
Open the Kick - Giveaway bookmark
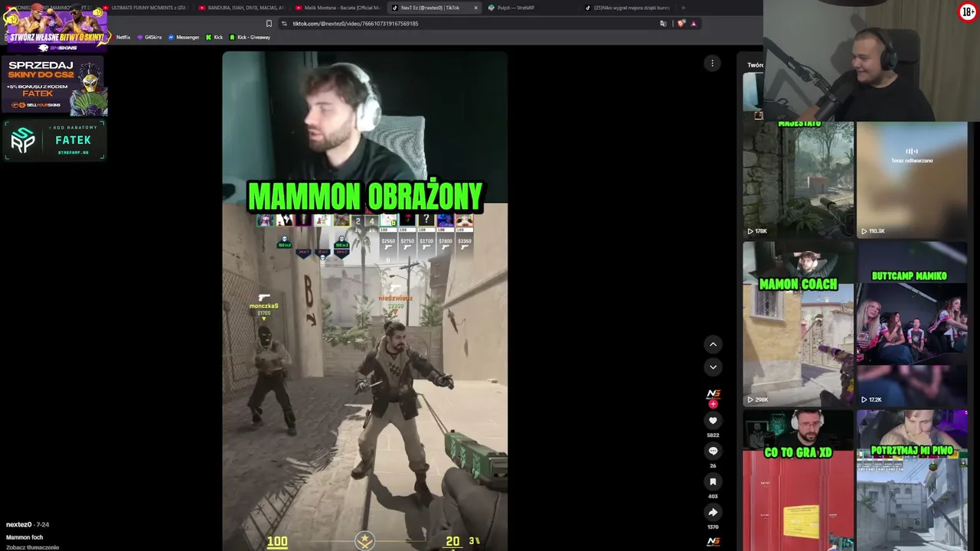click(250, 37)
